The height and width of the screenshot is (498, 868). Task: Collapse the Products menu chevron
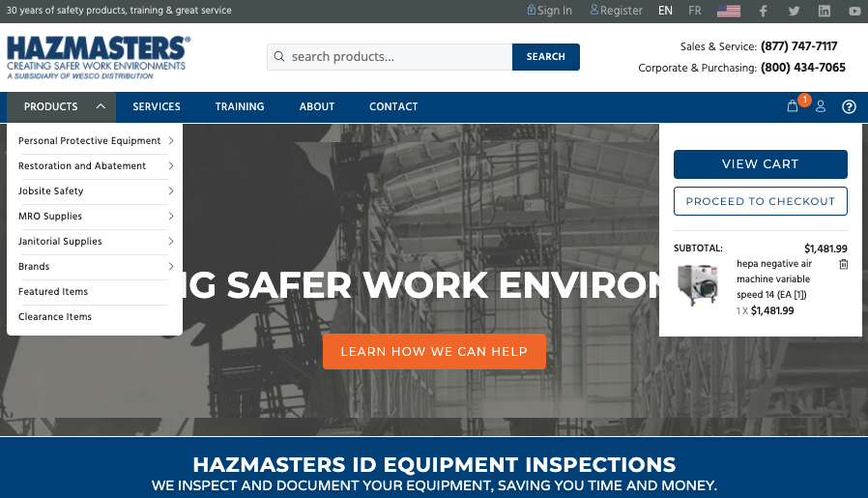[101, 106]
